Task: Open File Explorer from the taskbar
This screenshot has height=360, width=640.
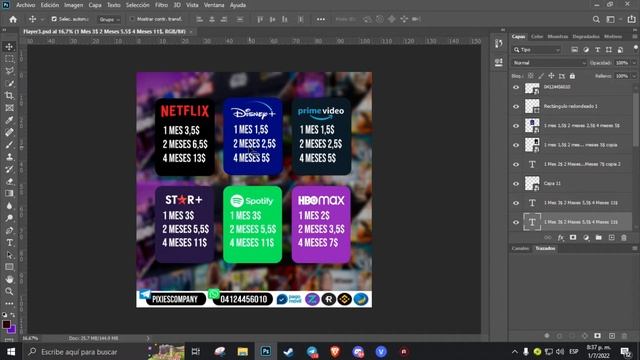Action: point(242,352)
